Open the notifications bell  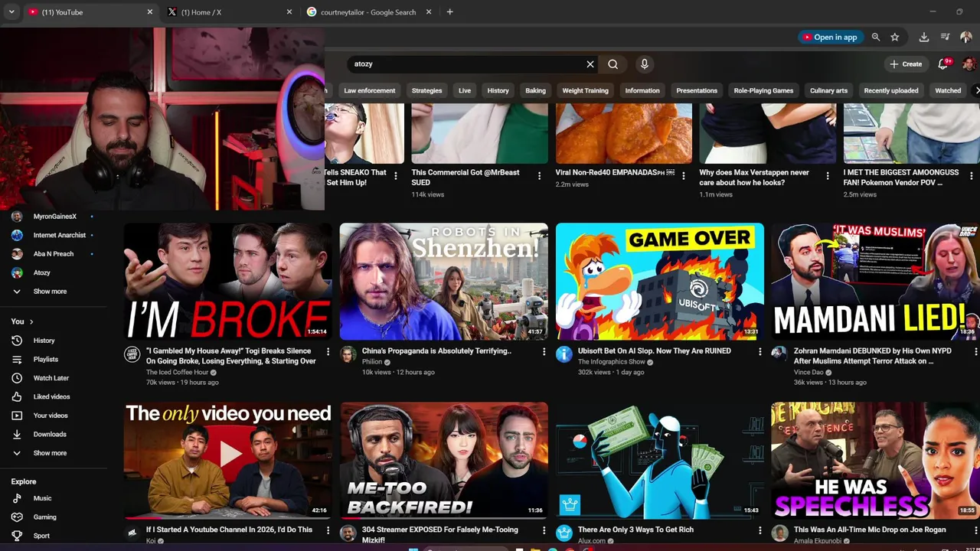[x=943, y=64]
